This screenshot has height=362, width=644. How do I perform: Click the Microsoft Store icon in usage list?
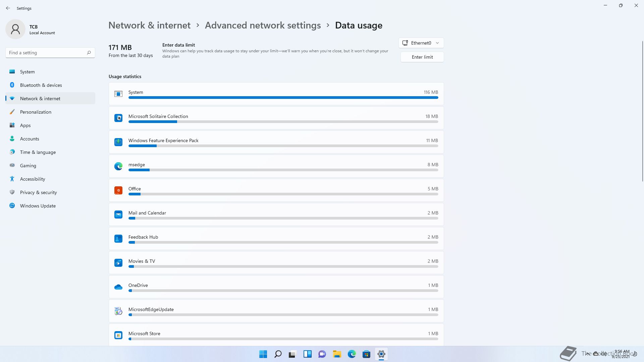click(118, 335)
